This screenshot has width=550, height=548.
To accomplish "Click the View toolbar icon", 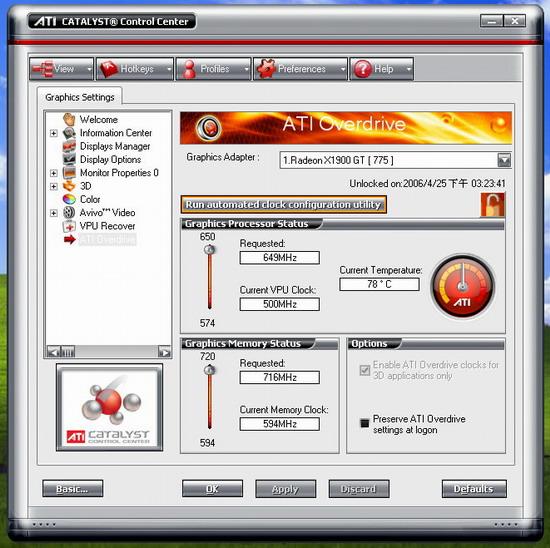I will pos(42,69).
